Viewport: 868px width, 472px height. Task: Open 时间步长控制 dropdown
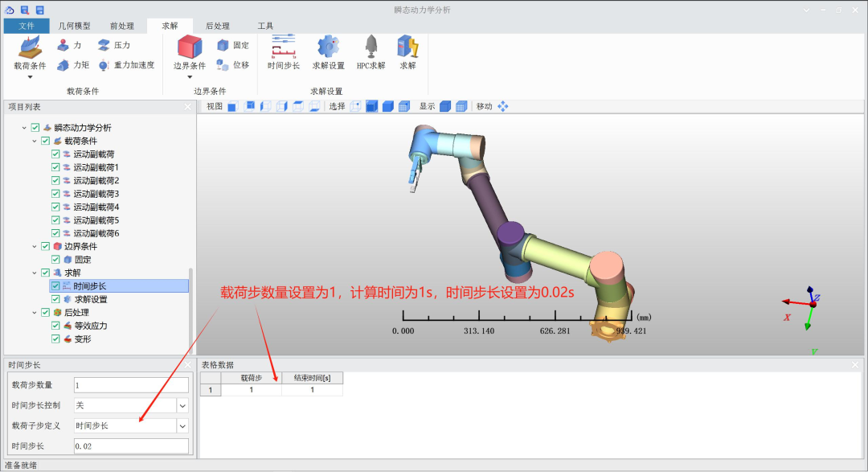pyautogui.click(x=182, y=405)
